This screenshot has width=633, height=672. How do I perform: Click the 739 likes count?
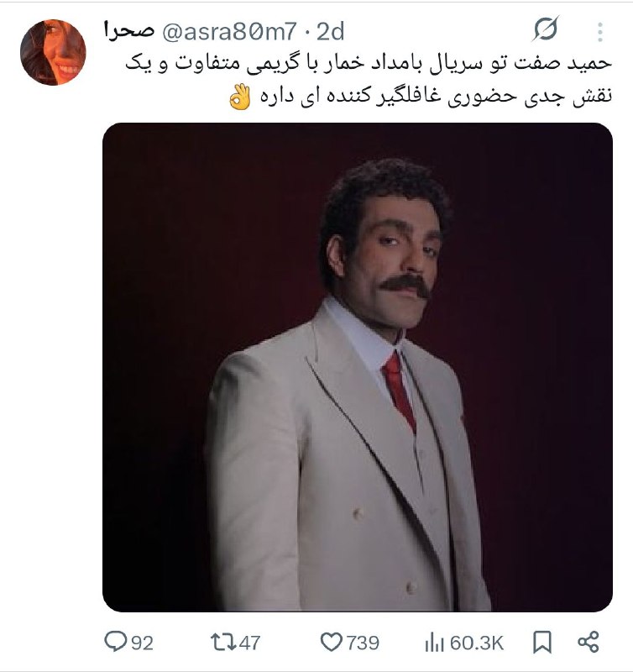pyautogui.click(x=363, y=643)
